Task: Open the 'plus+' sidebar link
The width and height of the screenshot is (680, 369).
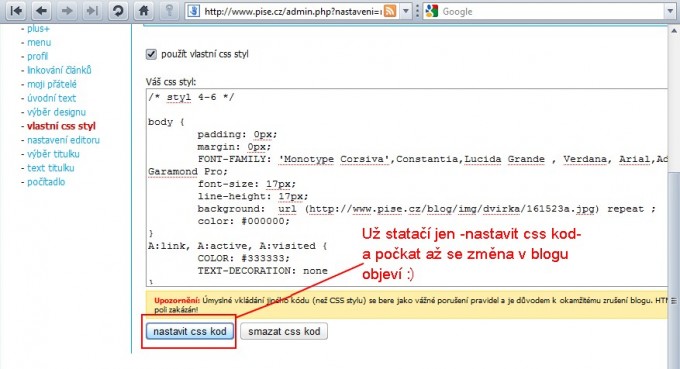Action: [38, 29]
